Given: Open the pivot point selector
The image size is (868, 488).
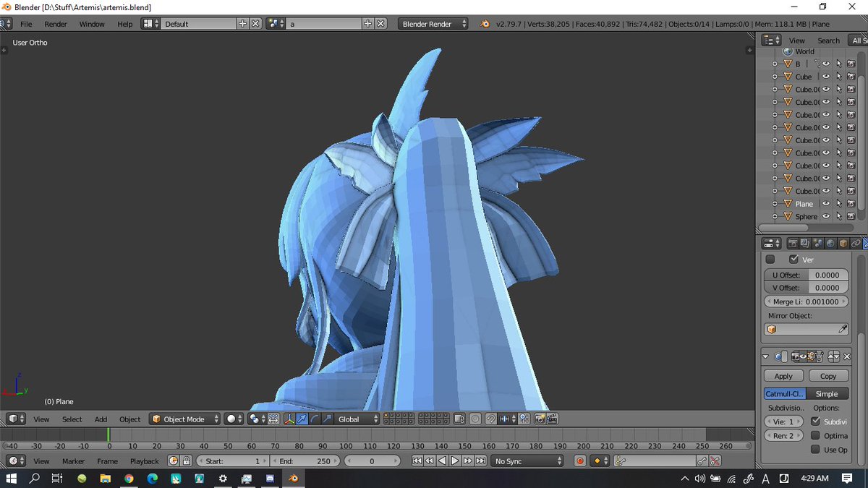Looking at the screenshot, I should pos(257,419).
